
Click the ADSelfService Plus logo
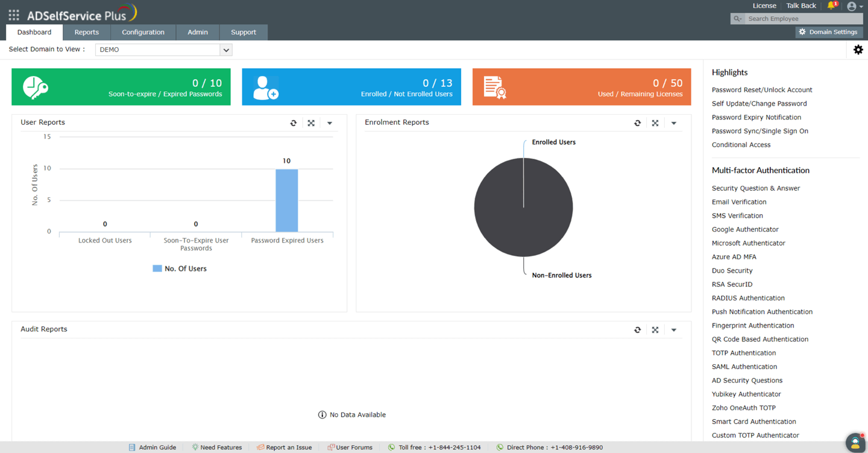82,14
